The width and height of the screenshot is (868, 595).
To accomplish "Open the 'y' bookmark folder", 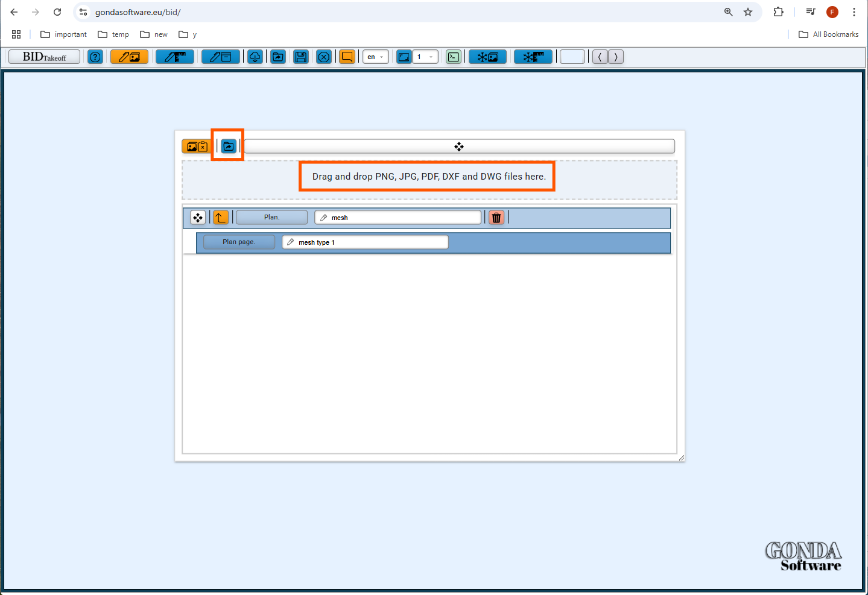I will click(x=188, y=34).
